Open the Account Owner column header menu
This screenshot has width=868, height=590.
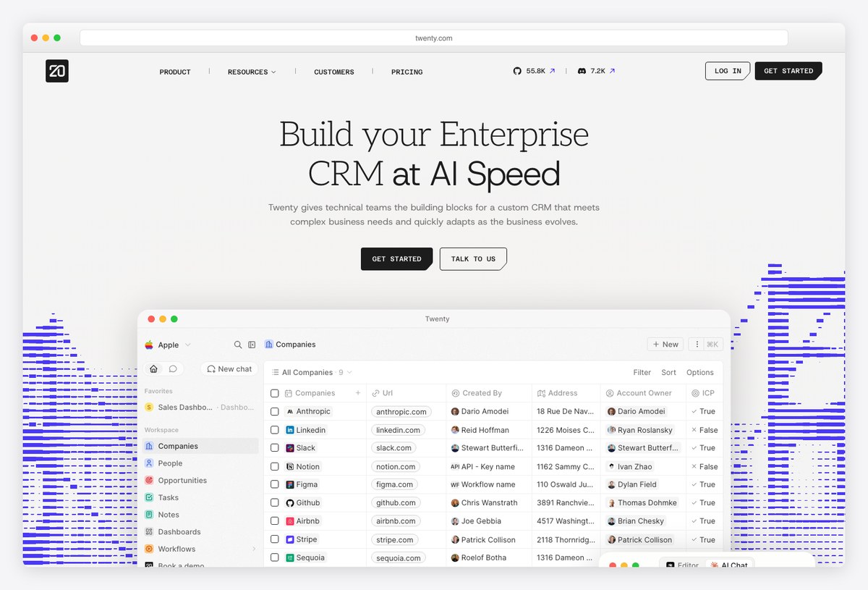pos(643,393)
